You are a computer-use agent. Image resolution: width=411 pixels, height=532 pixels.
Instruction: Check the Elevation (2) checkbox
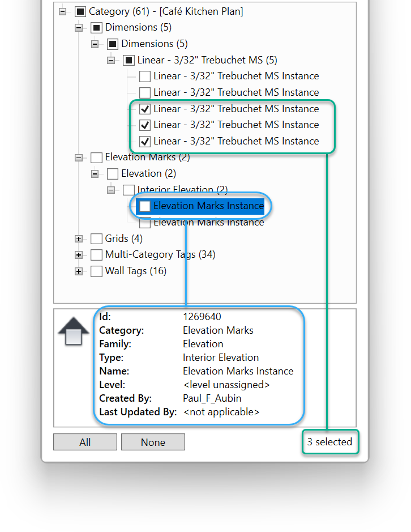113,174
